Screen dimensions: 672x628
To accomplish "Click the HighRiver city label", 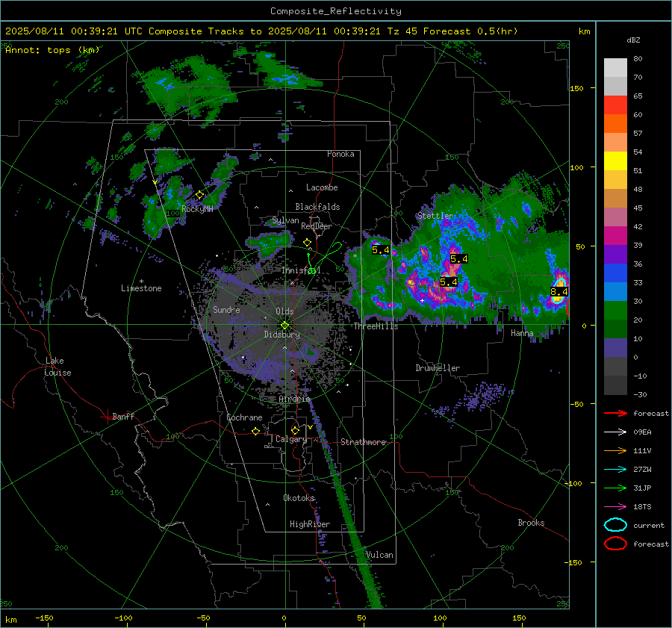I will 310,524.
